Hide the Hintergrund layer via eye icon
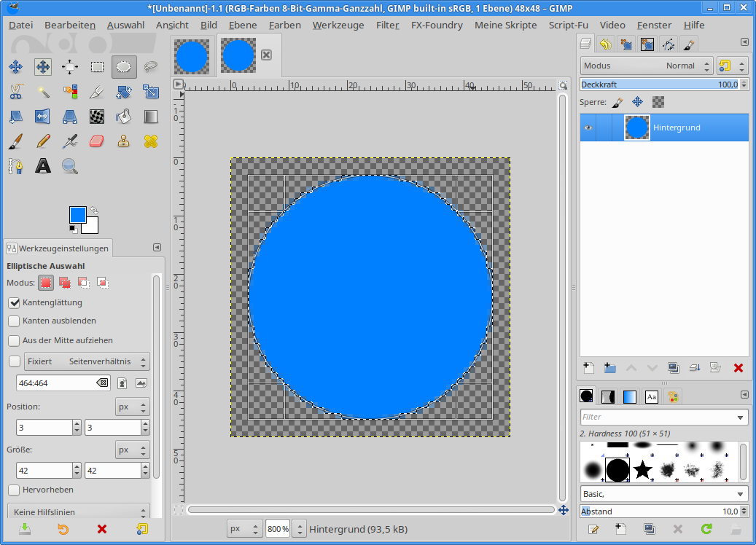This screenshot has height=545, width=756. (x=588, y=128)
